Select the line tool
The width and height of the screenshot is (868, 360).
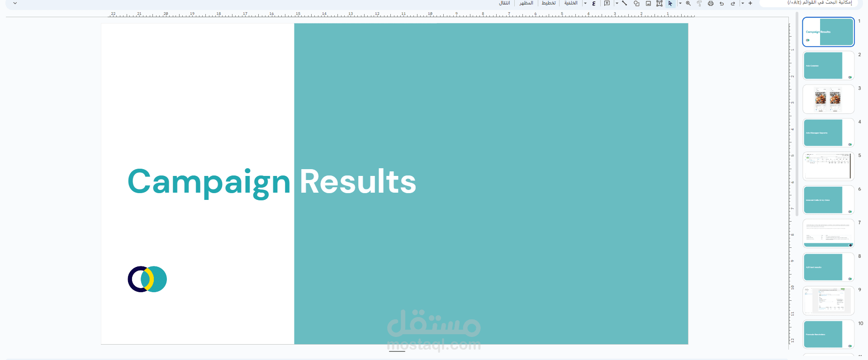pos(625,3)
